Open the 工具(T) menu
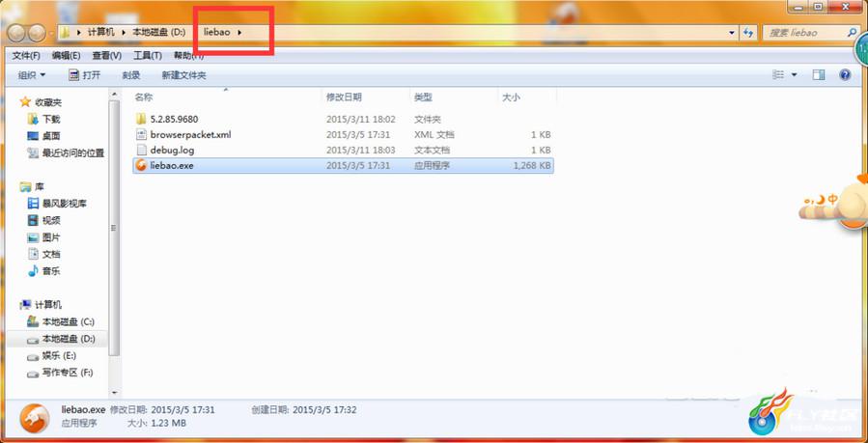 (x=148, y=55)
